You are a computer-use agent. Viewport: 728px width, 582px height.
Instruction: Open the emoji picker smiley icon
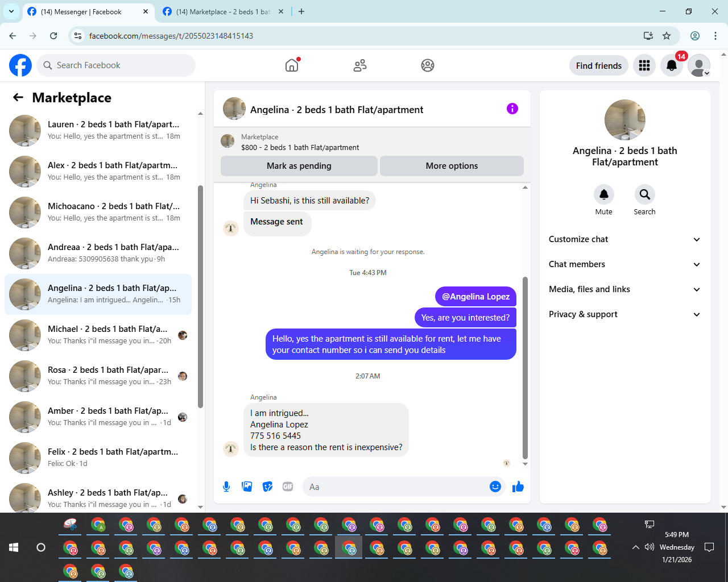point(495,487)
